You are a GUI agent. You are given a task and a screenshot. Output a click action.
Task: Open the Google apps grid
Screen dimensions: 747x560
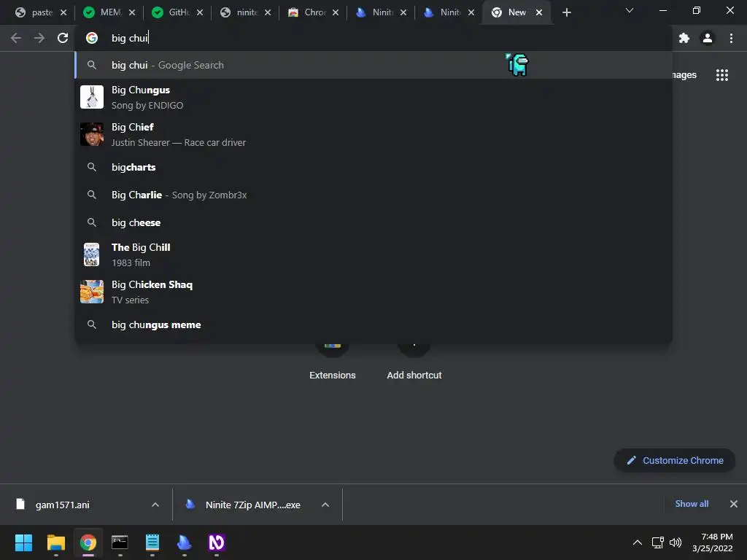pyautogui.click(x=721, y=75)
